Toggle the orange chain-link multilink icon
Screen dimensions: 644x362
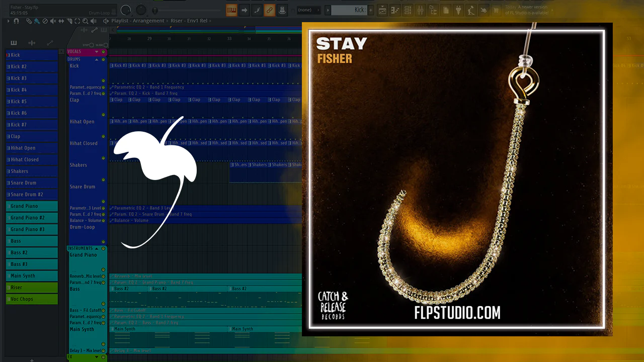pyautogui.click(x=269, y=10)
